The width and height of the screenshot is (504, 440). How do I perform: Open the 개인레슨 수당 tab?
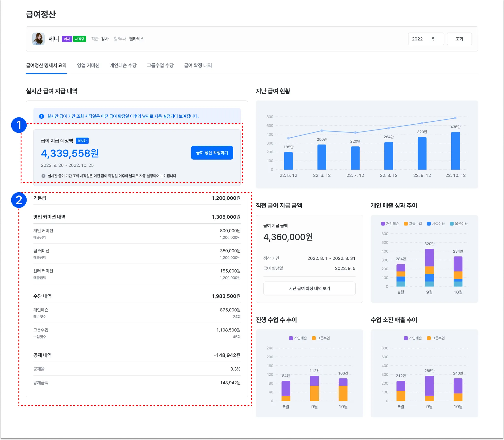(123, 65)
